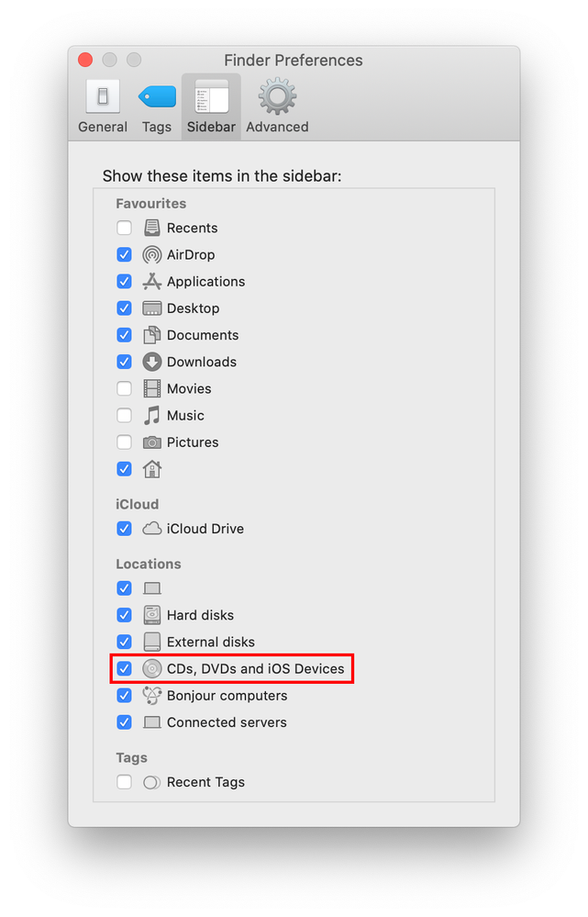
Task: Click the Downloads arrow icon
Action: 152,362
